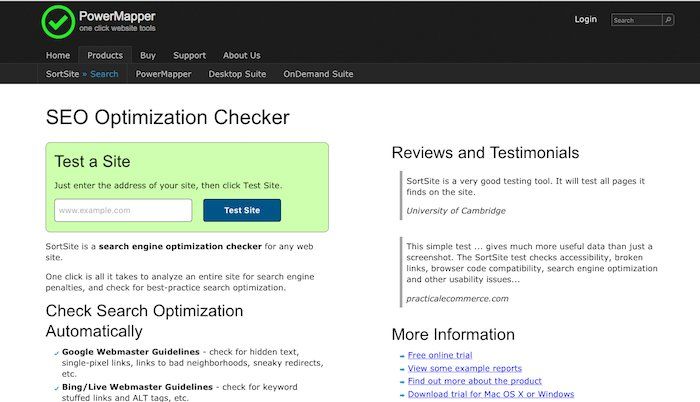The image size is (700, 402).
Task: Follow Find out more about the product
Action: pyautogui.click(x=475, y=381)
